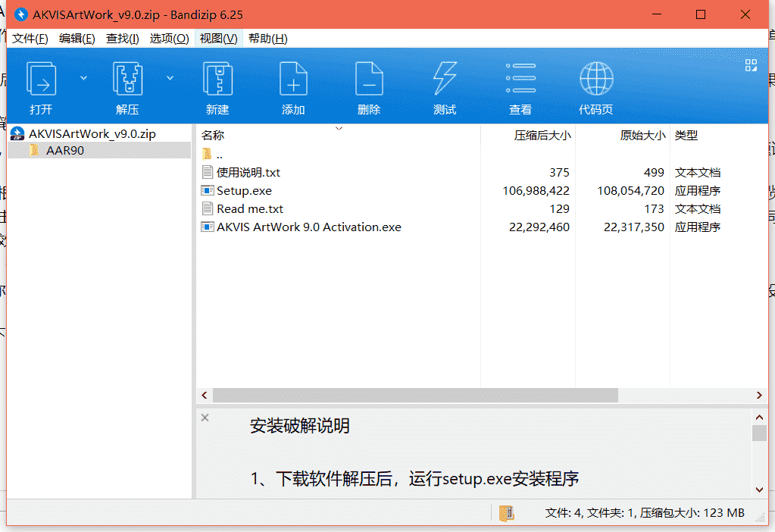Sort by the 类型 column header

pyautogui.click(x=686, y=135)
